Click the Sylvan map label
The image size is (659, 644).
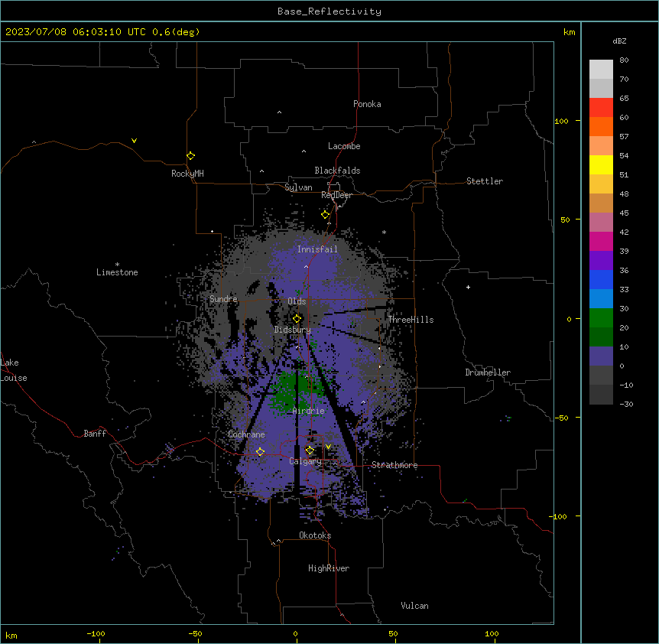pyautogui.click(x=298, y=187)
